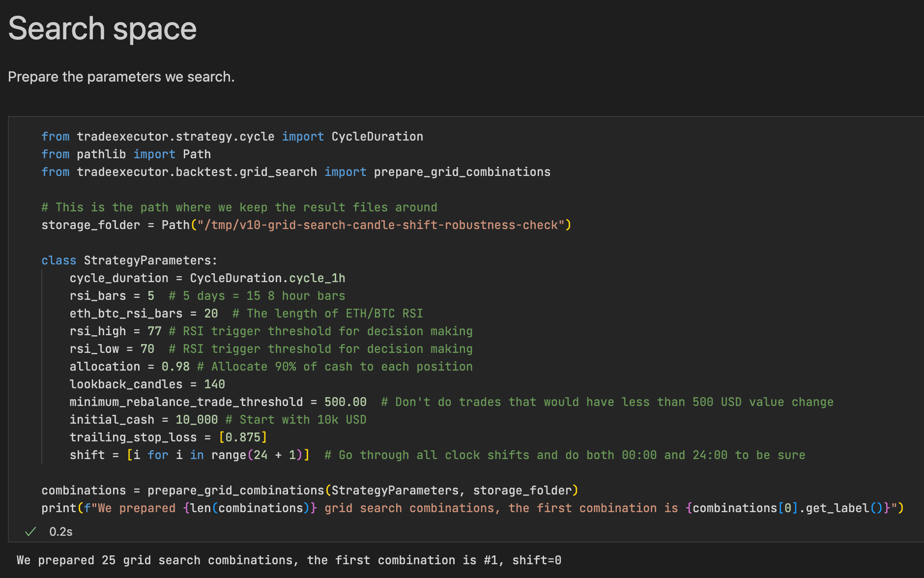Click the storage_folder path string
Screen dimensions: 924x578
(x=381, y=225)
